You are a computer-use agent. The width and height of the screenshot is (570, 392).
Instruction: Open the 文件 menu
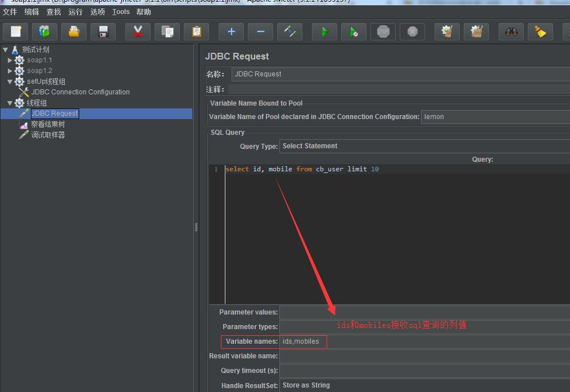pos(10,12)
